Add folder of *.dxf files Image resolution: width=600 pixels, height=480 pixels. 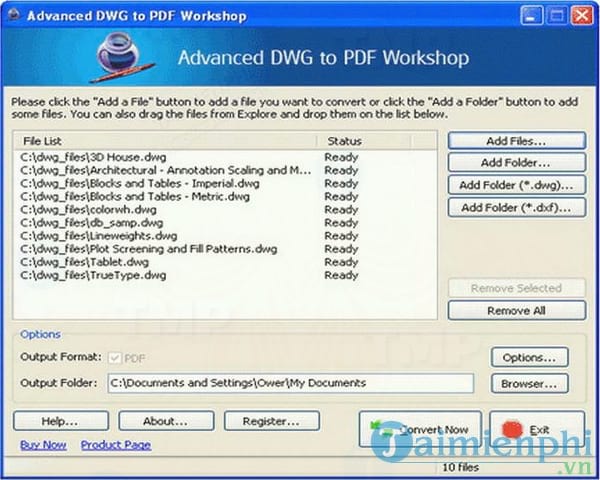(517, 208)
